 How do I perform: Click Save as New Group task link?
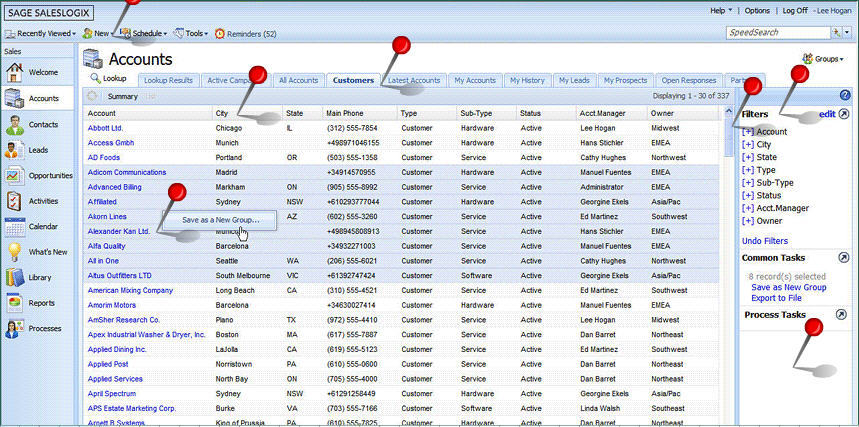coord(788,287)
